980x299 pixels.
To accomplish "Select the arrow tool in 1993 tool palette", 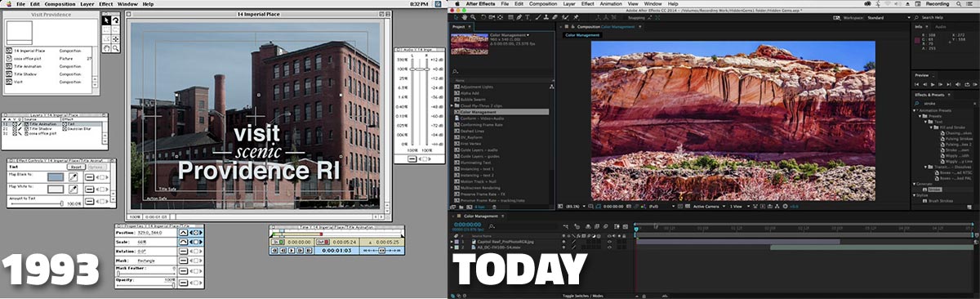I will coord(106,20).
